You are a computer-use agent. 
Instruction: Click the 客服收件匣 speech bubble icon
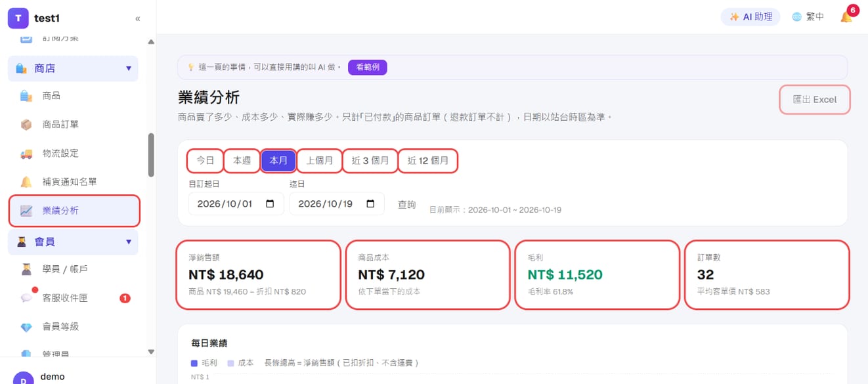pyautogui.click(x=26, y=298)
